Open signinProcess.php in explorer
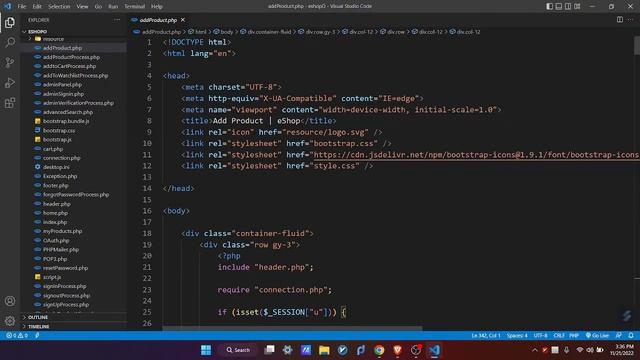This screenshot has height=360, width=640. [64, 286]
